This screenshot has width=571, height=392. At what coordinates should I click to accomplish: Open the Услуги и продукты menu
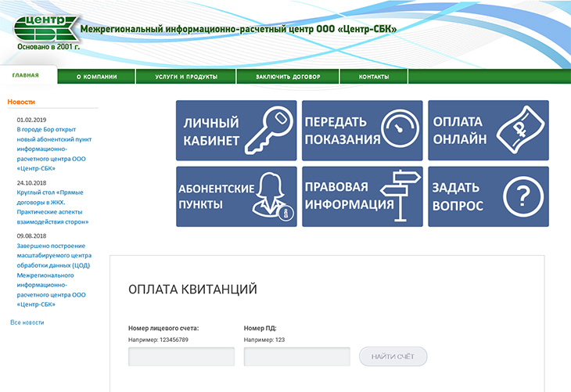coord(186,77)
